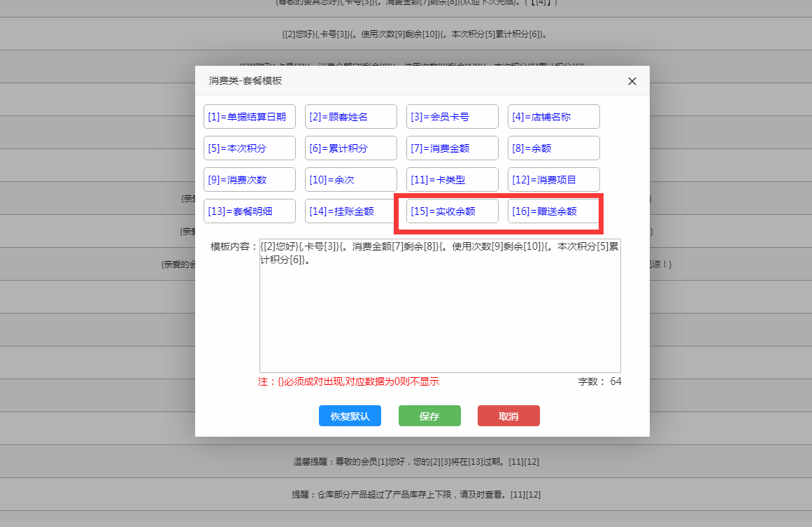Insert the [6]=累计积分 variable

[x=351, y=148]
